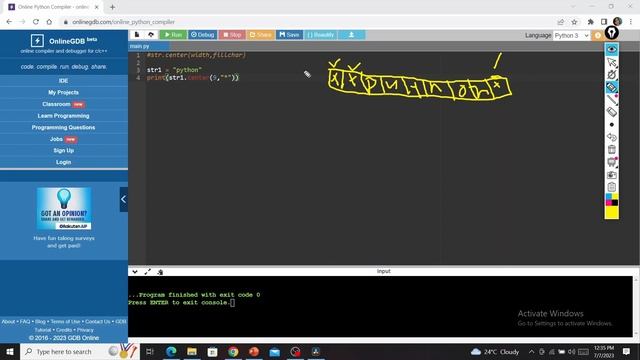Image resolution: width=640 pixels, height=360 pixels.
Task: Choose the black dot brush size
Action: tap(611, 124)
